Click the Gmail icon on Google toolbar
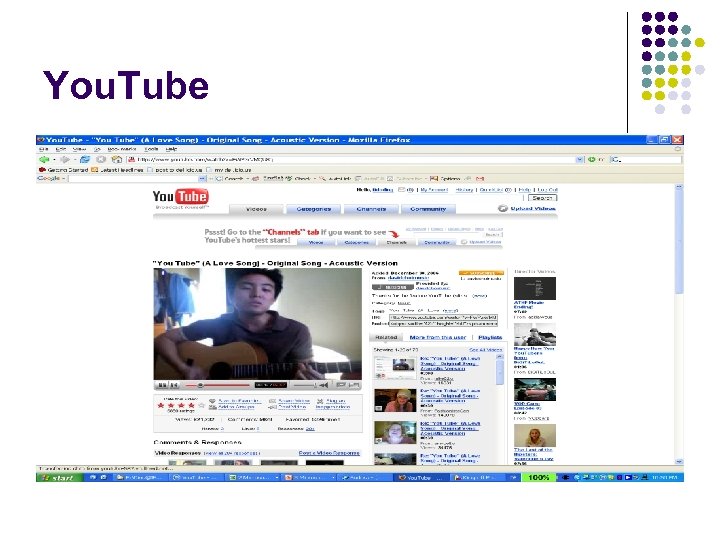This screenshot has height=540, width=720. [480, 179]
